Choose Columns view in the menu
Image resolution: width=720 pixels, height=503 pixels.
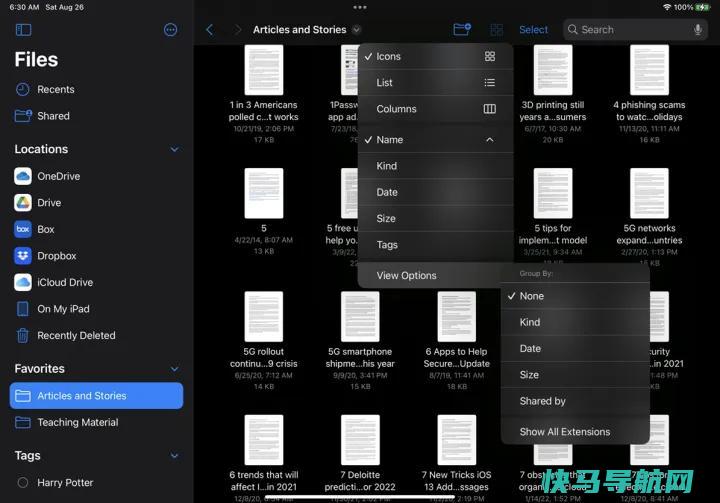(435, 109)
